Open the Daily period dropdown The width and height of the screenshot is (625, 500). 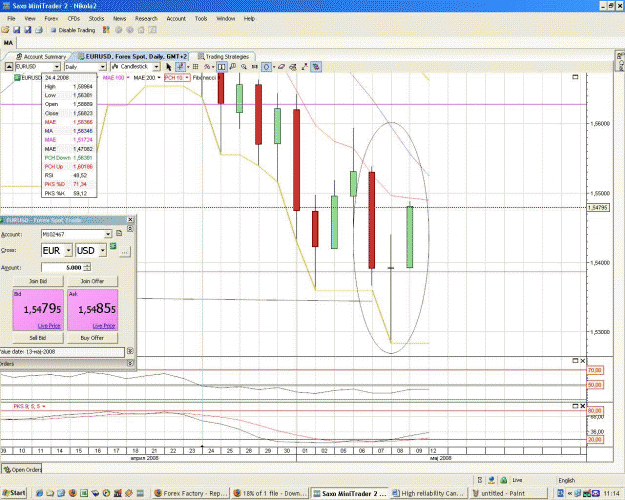click(x=102, y=67)
